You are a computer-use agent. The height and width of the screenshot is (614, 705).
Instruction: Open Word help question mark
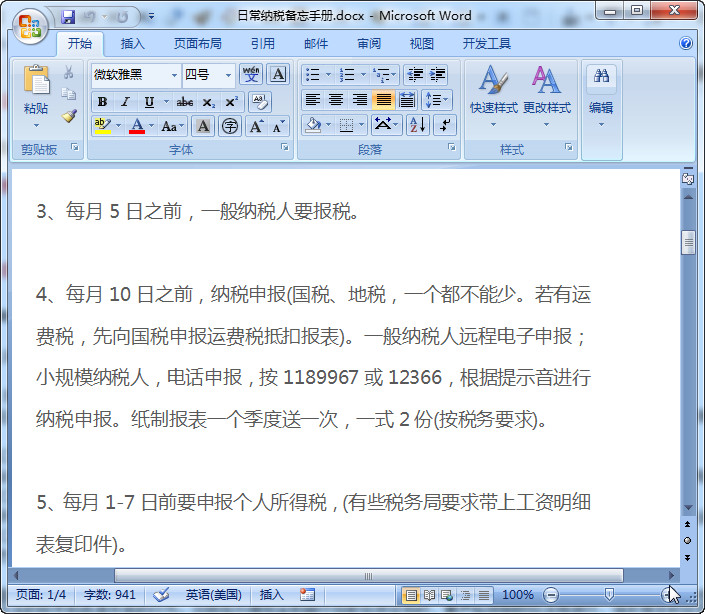686,43
